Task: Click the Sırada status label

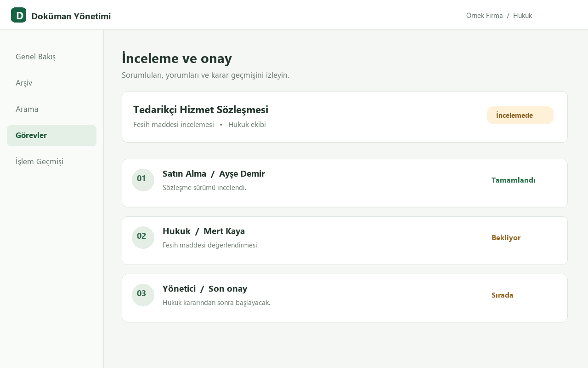Action: click(502, 295)
